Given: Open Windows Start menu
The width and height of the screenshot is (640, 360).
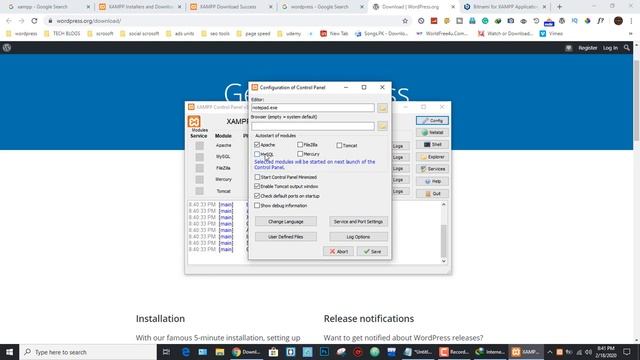Looking at the screenshot, I should click(9, 352).
